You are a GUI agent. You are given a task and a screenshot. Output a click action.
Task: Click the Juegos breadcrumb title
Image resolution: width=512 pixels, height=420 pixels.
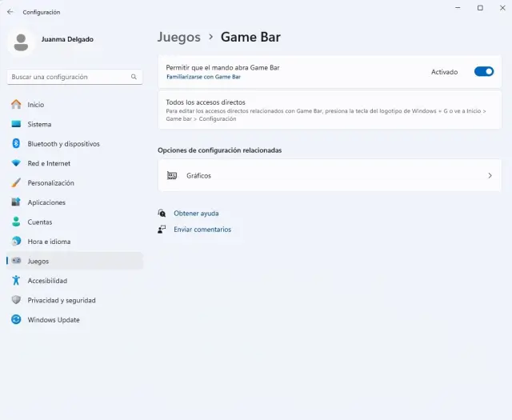coord(179,37)
